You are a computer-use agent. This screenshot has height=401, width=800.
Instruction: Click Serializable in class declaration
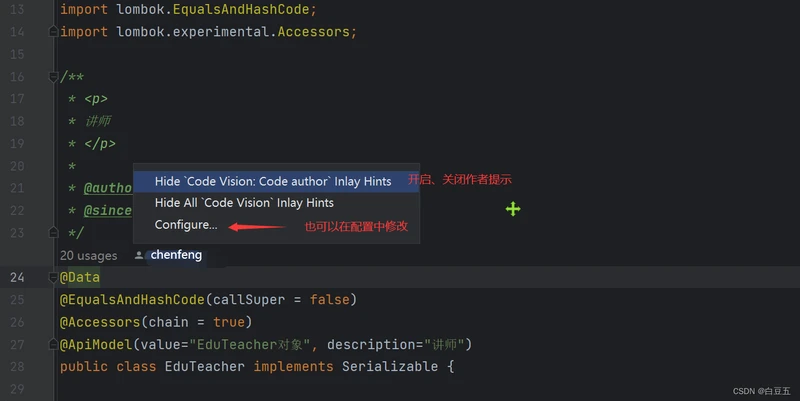tap(389, 367)
